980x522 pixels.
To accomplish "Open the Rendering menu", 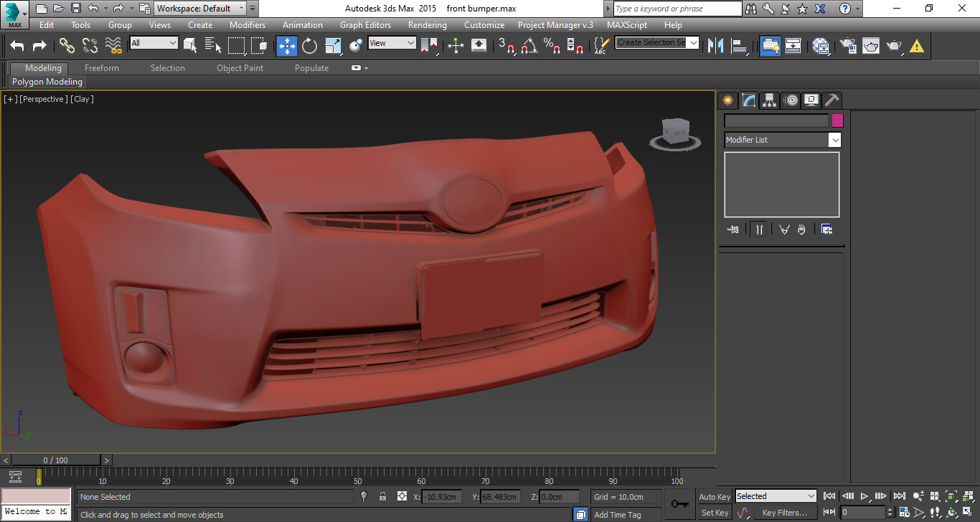I will coord(427,25).
